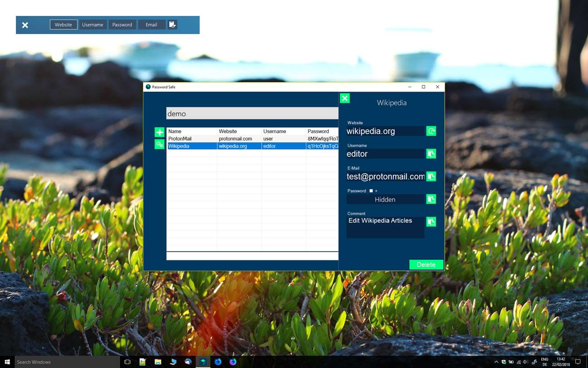The height and width of the screenshot is (368, 588).
Task: Open Task View from the taskbar
Action: pos(127,362)
